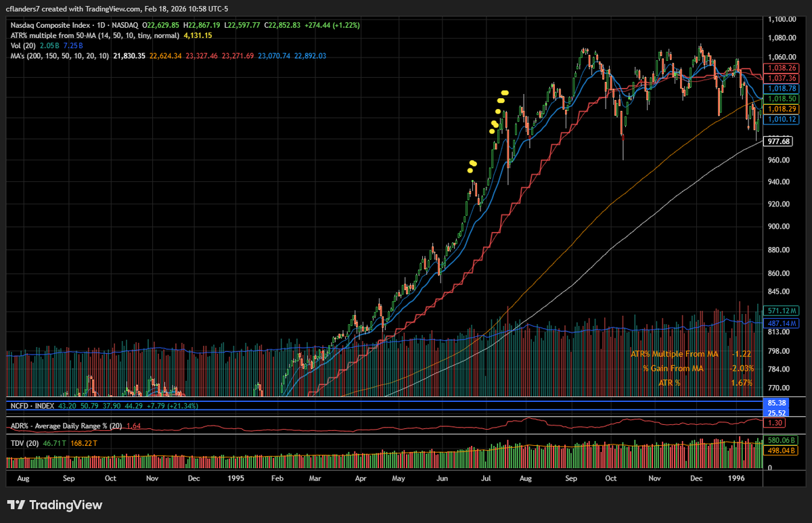Click the TDV value 168.22T
This screenshot has height=523, width=812.
click(85, 442)
